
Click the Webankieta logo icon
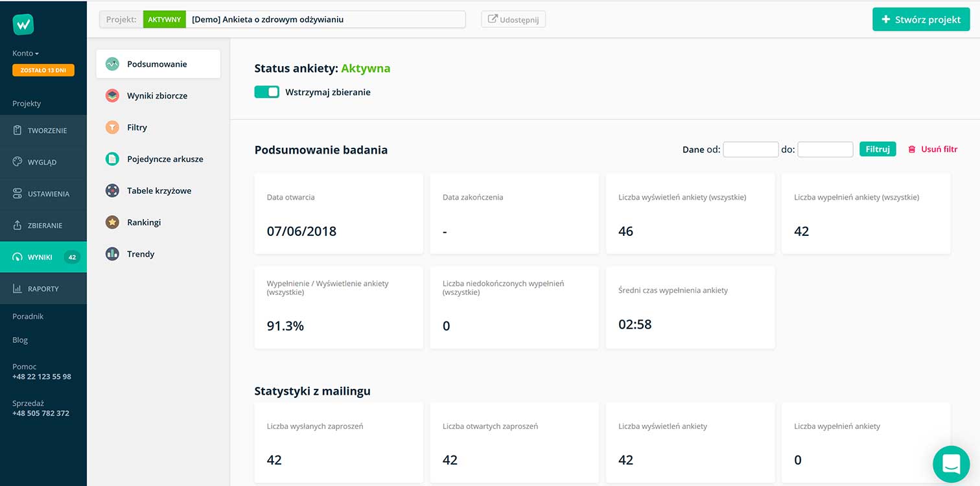[23, 25]
